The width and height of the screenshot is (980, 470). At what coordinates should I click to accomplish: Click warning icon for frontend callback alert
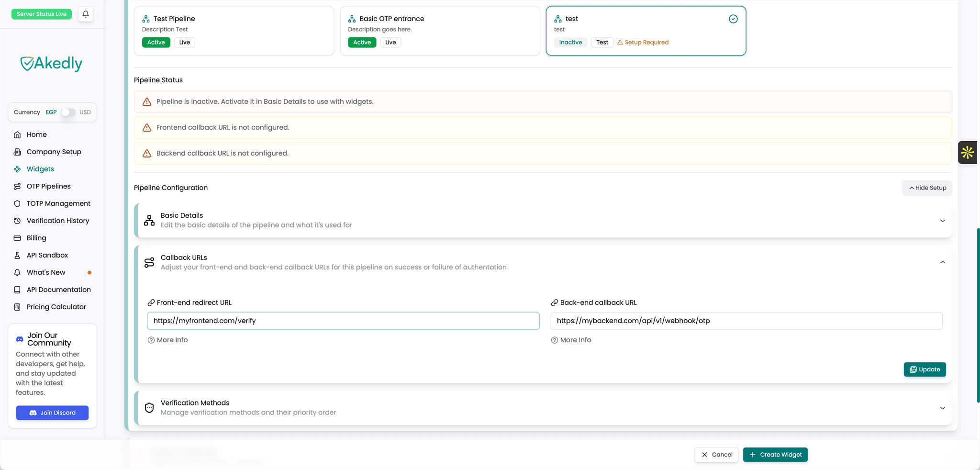coord(147,127)
